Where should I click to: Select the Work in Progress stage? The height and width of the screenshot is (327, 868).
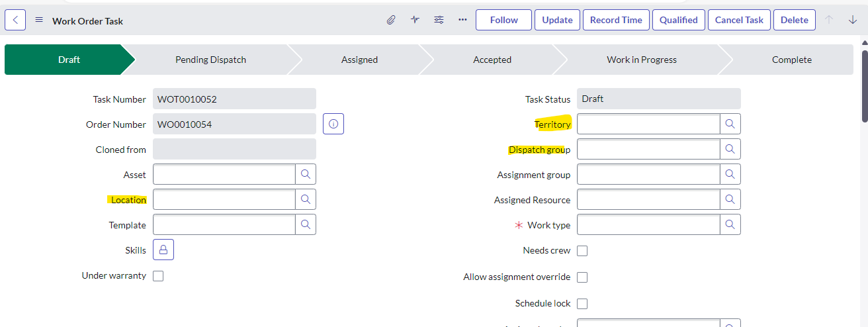click(x=642, y=60)
